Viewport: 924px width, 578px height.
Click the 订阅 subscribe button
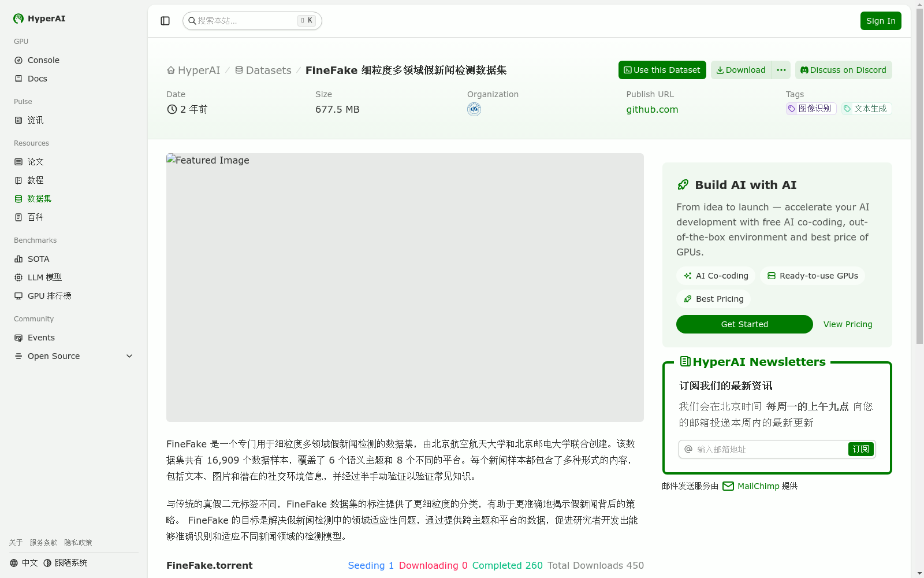(x=860, y=449)
